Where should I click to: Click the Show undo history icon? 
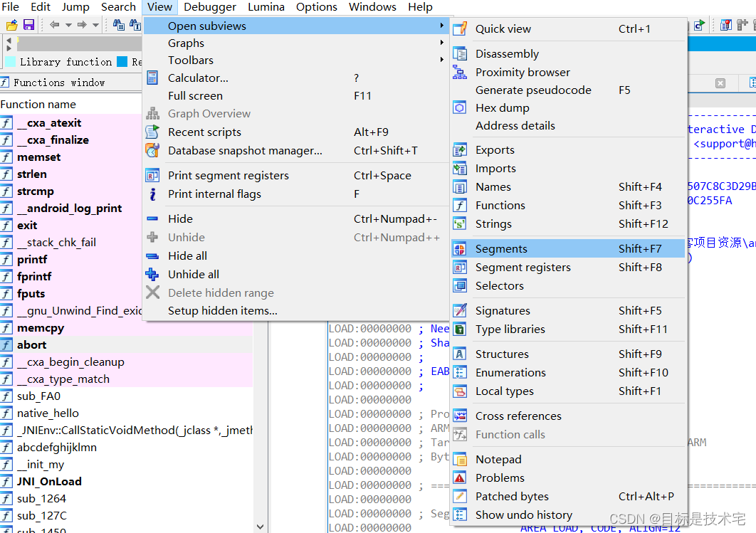click(460, 515)
